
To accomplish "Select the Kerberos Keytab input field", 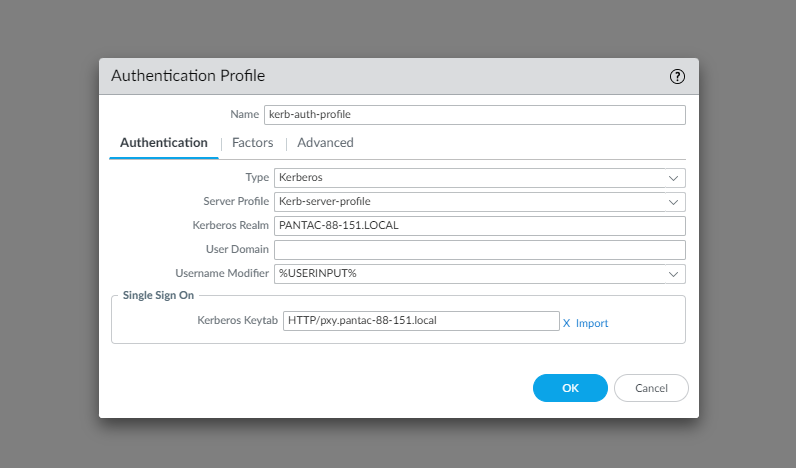I will [x=421, y=321].
